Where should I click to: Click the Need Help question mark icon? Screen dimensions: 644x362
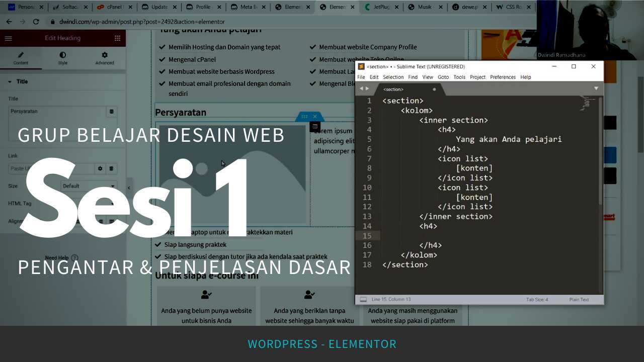coord(74,258)
